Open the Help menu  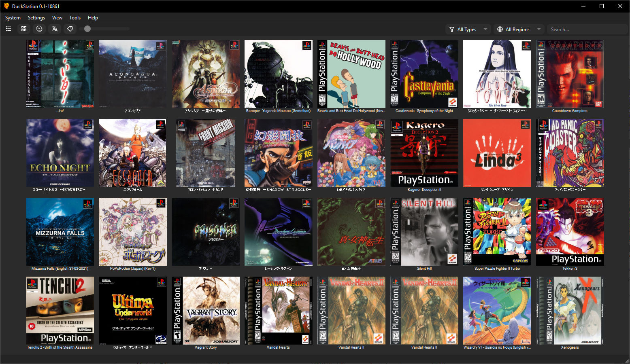pyautogui.click(x=93, y=18)
